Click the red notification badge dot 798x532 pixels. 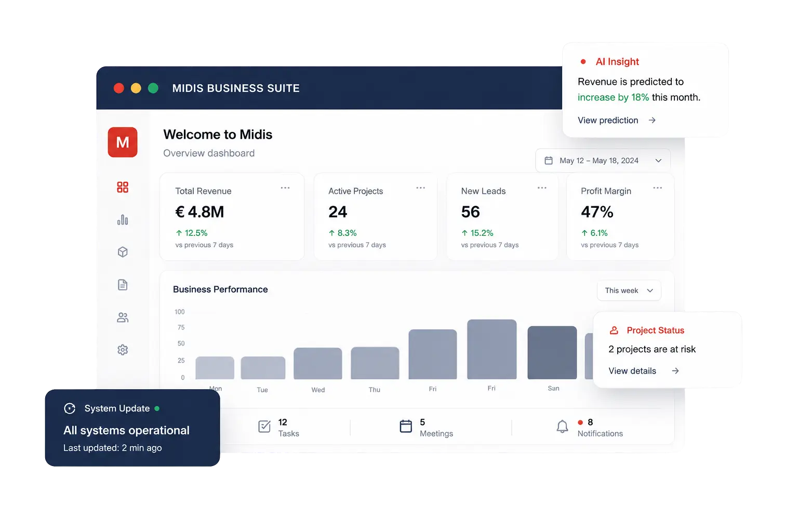pyautogui.click(x=580, y=422)
